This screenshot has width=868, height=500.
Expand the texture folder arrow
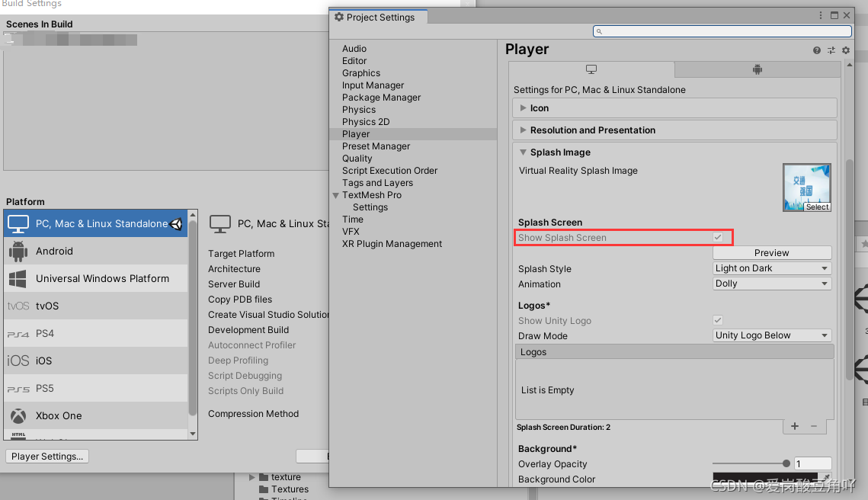pos(252,476)
